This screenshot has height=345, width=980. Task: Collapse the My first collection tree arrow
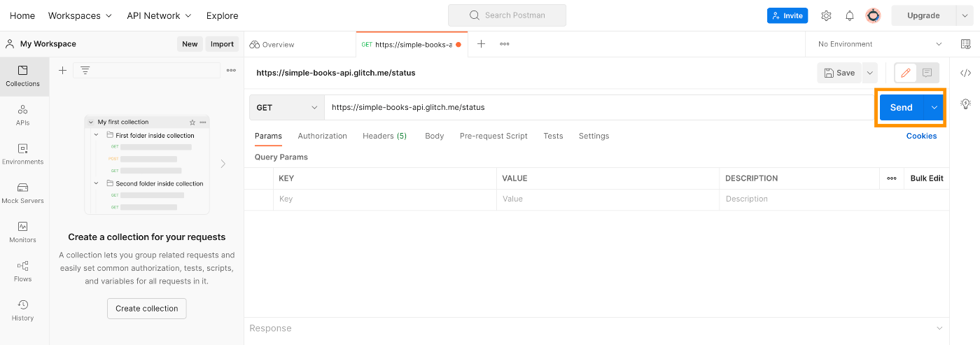pyautogui.click(x=91, y=122)
